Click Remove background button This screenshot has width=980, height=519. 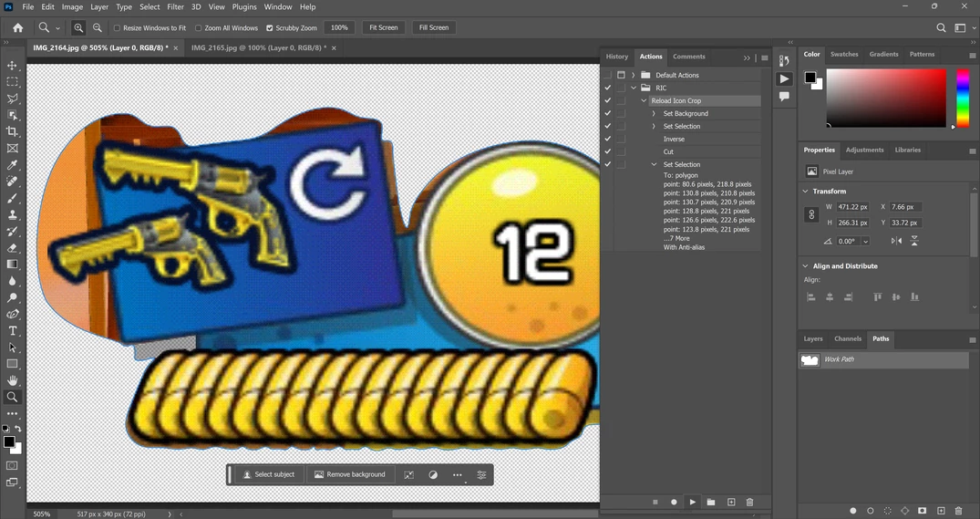point(350,474)
